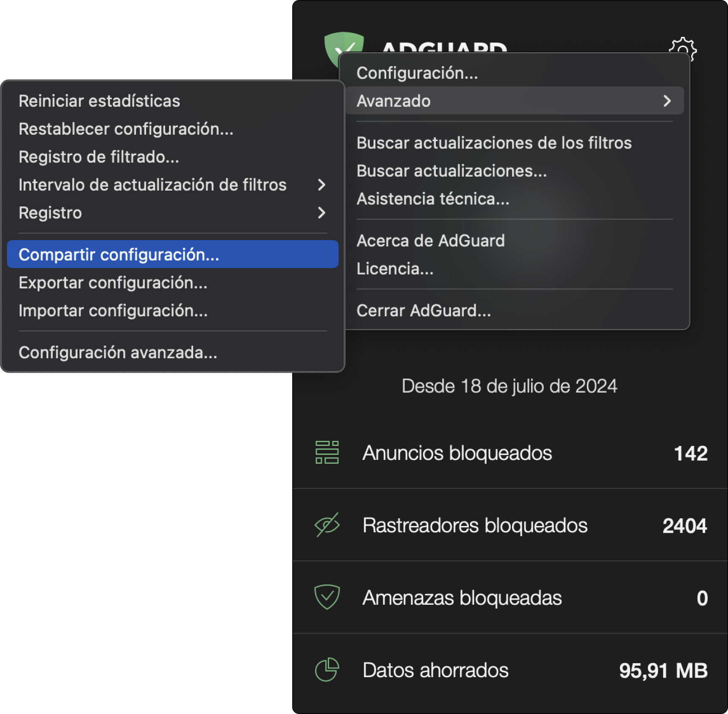Click the 2404 trackers count
The width and height of the screenshot is (728, 714).
(685, 526)
